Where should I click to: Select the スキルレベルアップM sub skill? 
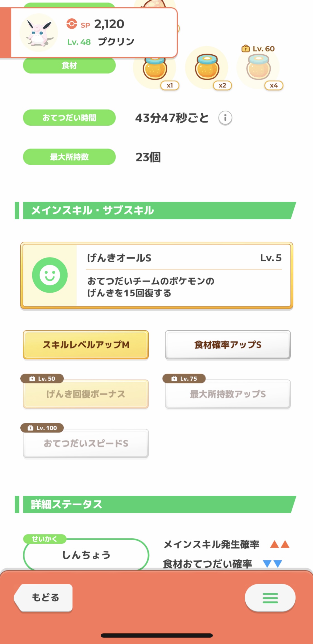[86, 345]
